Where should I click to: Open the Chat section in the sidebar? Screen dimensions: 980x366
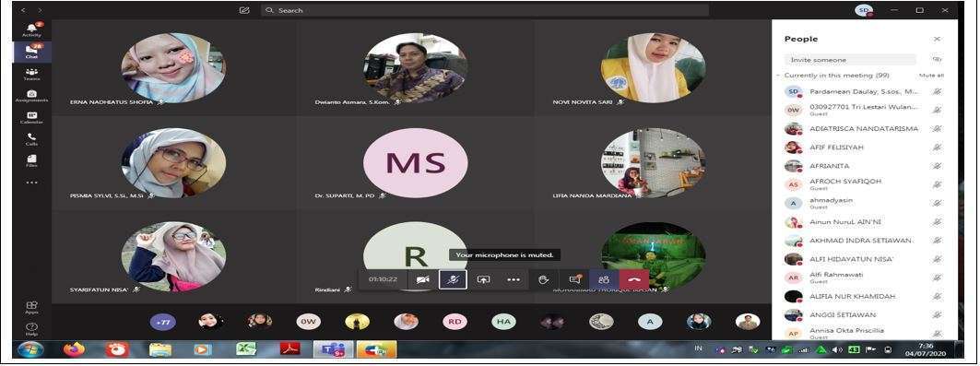(31, 52)
